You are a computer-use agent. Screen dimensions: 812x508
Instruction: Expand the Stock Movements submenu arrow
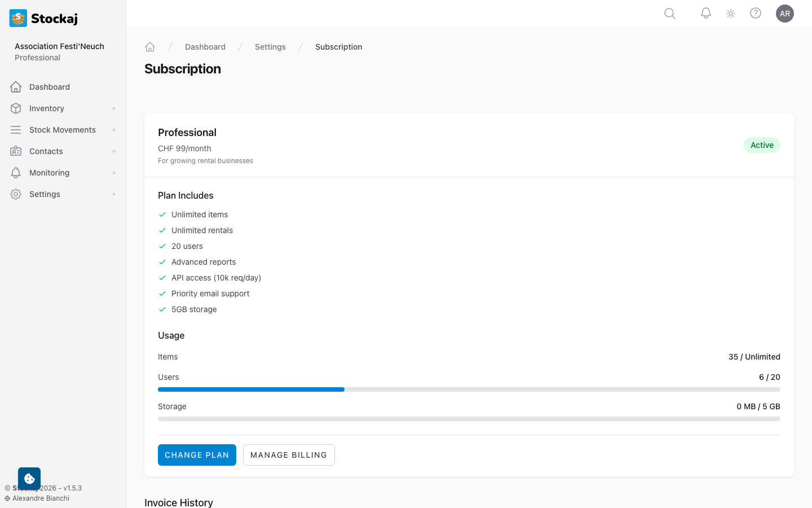(x=114, y=130)
